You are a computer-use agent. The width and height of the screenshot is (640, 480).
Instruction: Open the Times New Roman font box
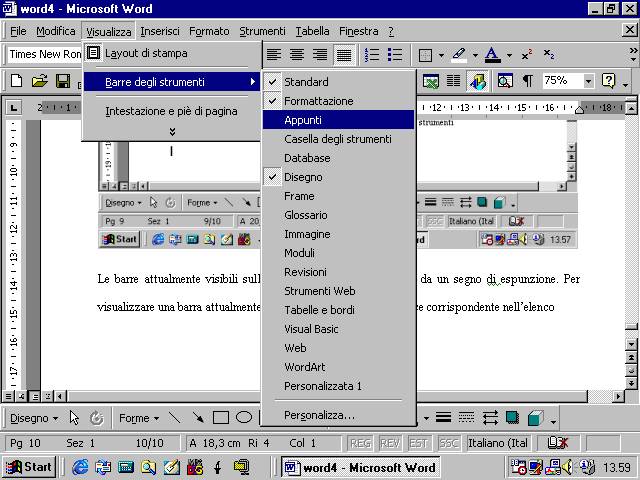[x=45, y=54]
